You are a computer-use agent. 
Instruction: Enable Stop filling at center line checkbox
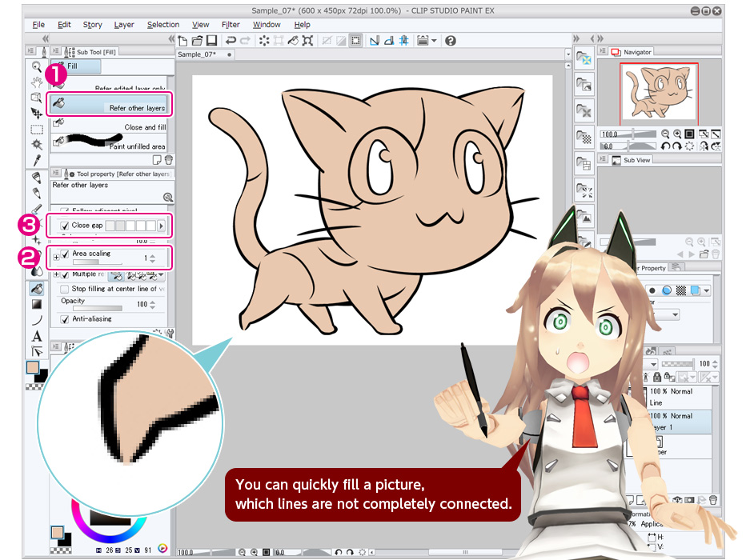tap(65, 289)
